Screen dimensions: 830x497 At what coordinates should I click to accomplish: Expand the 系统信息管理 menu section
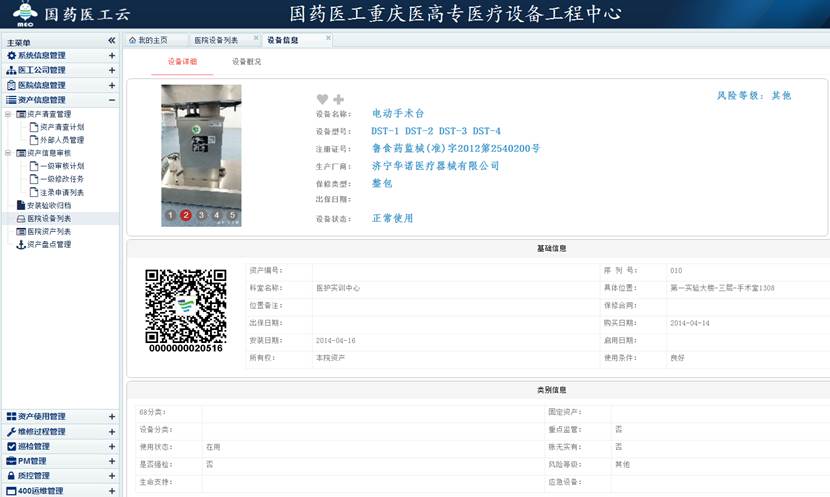point(112,56)
